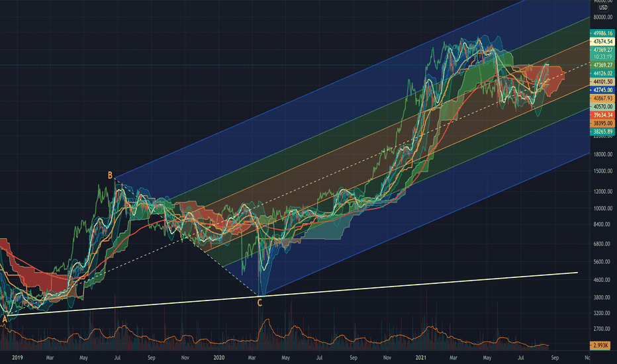The image size is (617, 364).
Task: Click the 38265.89 price label
Action: point(602,132)
